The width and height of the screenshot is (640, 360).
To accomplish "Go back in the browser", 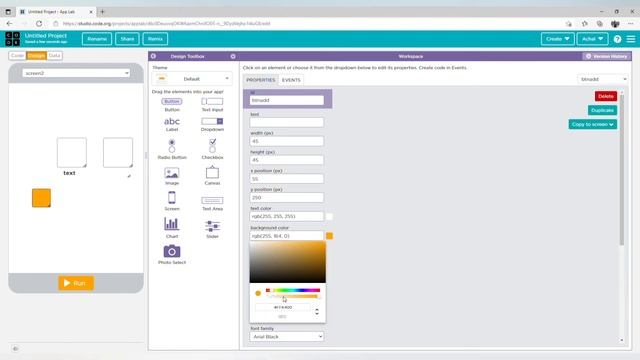I will point(9,24).
